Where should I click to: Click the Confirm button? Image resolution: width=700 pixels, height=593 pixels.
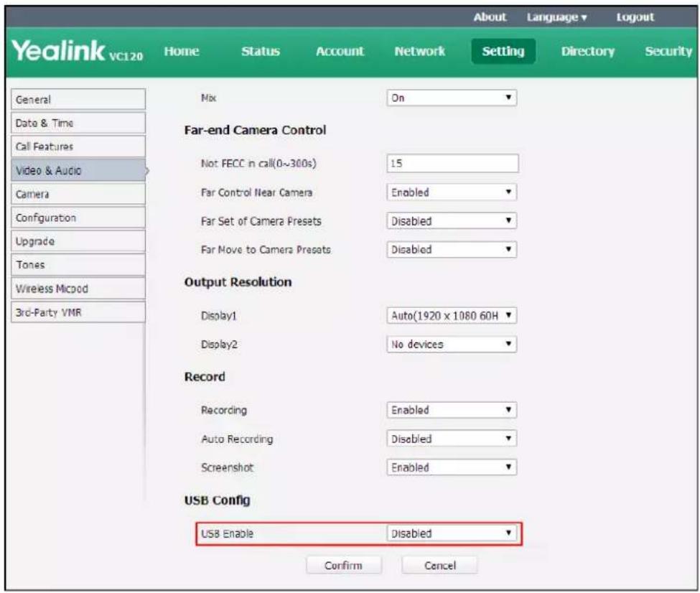click(344, 565)
